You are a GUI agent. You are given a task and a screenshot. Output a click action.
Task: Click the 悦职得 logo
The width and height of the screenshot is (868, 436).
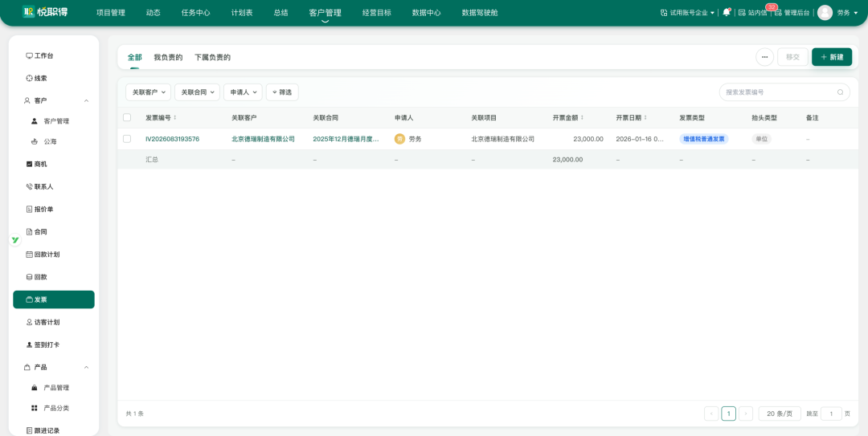tap(45, 12)
